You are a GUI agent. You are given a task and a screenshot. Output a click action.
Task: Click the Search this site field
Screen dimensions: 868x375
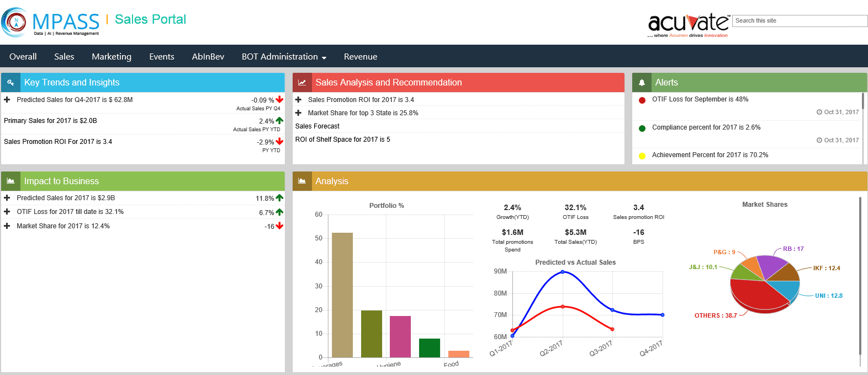(x=800, y=21)
